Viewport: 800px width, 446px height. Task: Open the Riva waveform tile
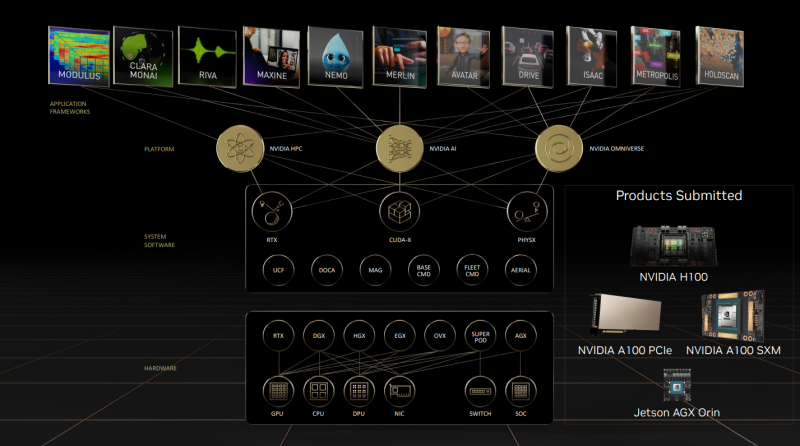[208, 57]
